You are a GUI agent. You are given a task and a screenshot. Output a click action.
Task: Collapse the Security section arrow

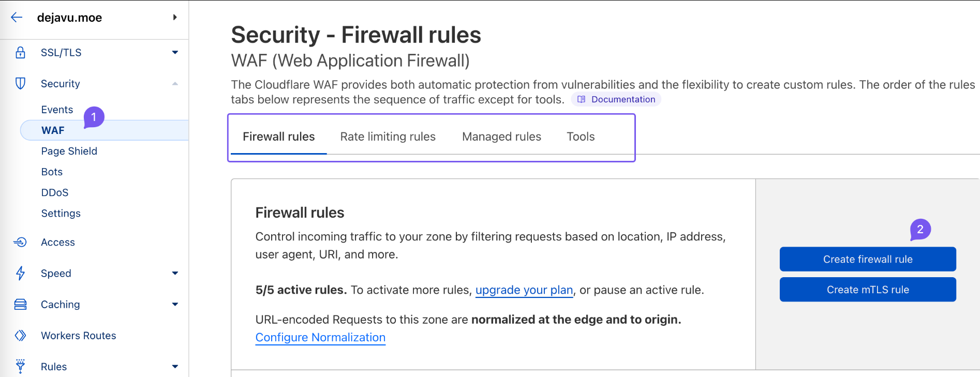175,84
